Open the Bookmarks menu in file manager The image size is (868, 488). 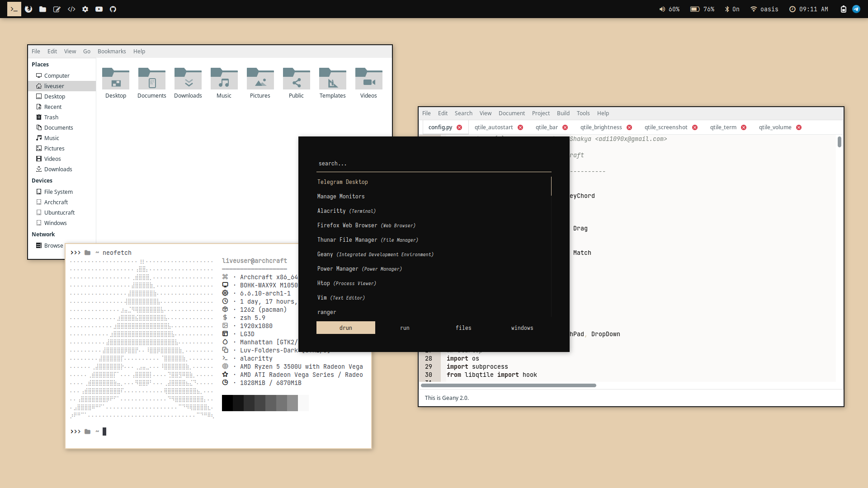click(112, 52)
